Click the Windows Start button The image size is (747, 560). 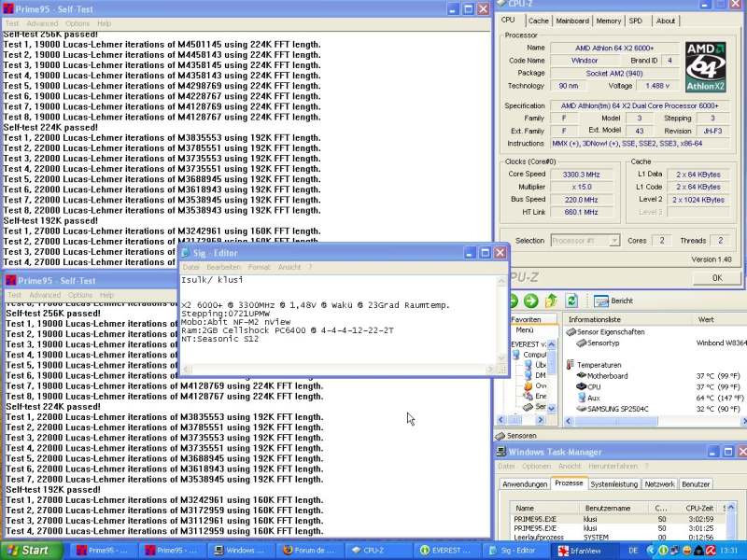32,551
